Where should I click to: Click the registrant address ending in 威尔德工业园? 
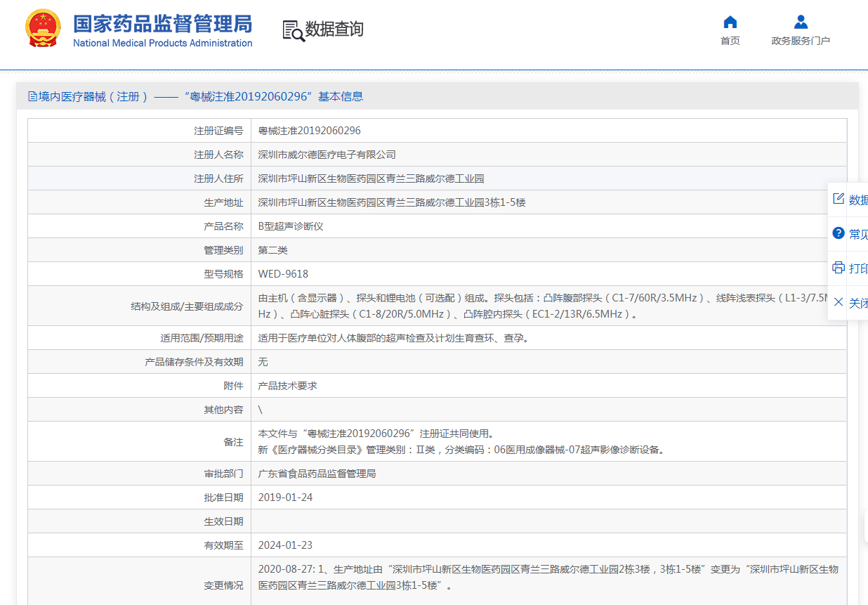tap(371, 178)
